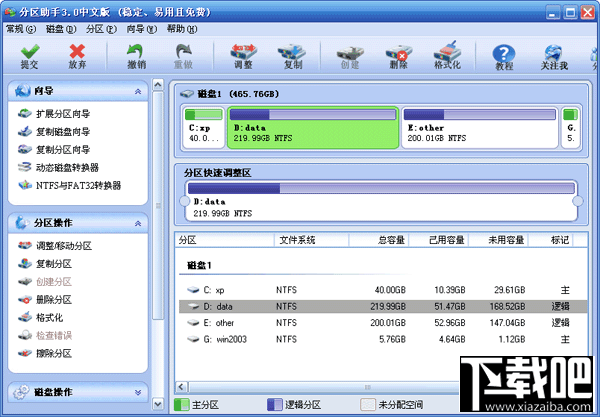Open the 向导(W) menu
600x417 pixels.
pyautogui.click(x=142, y=29)
